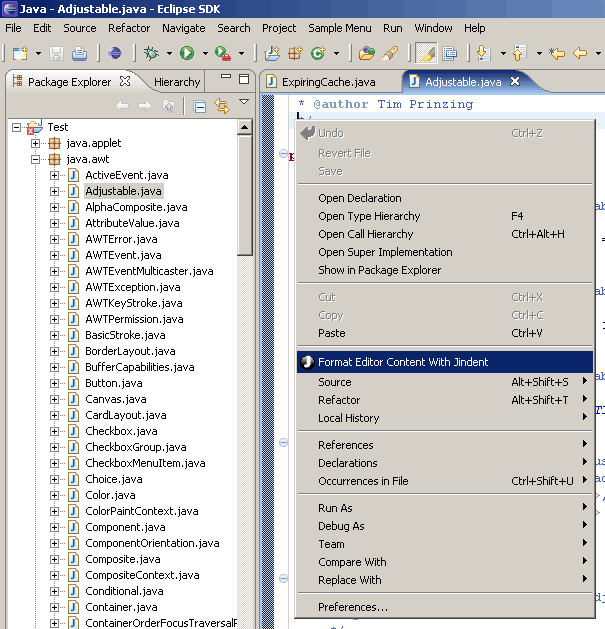Open the Package Explorer view menu arrow
The image size is (605, 629).
(x=241, y=106)
